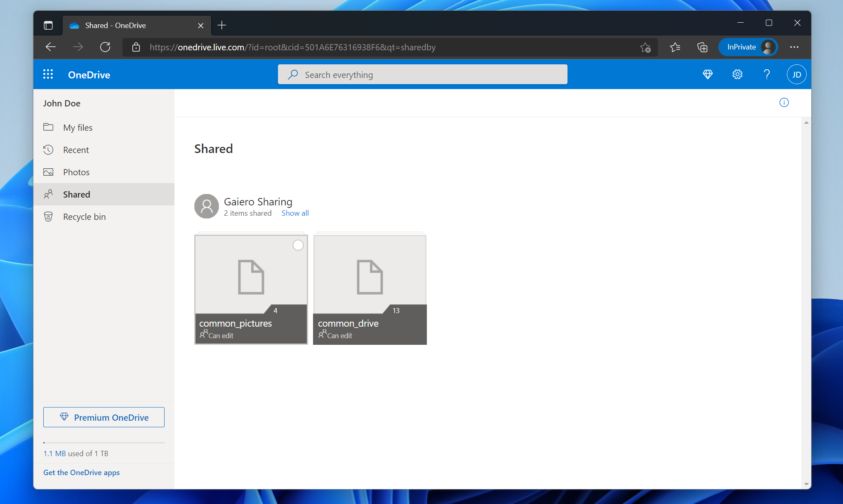Viewport: 843px width, 504px height.
Task: Open the browser More options menu
Action: [795, 47]
